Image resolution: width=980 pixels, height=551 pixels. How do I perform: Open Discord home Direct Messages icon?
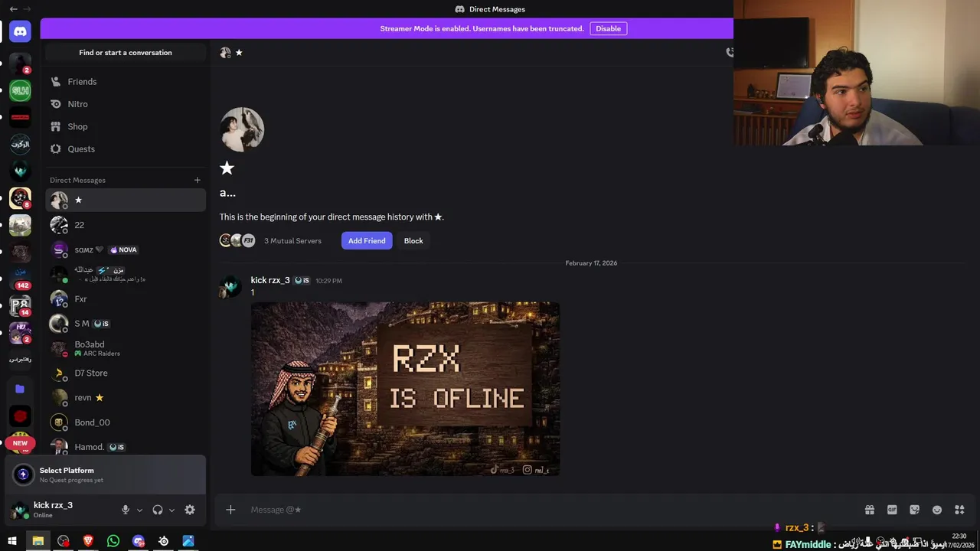(x=21, y=31)
